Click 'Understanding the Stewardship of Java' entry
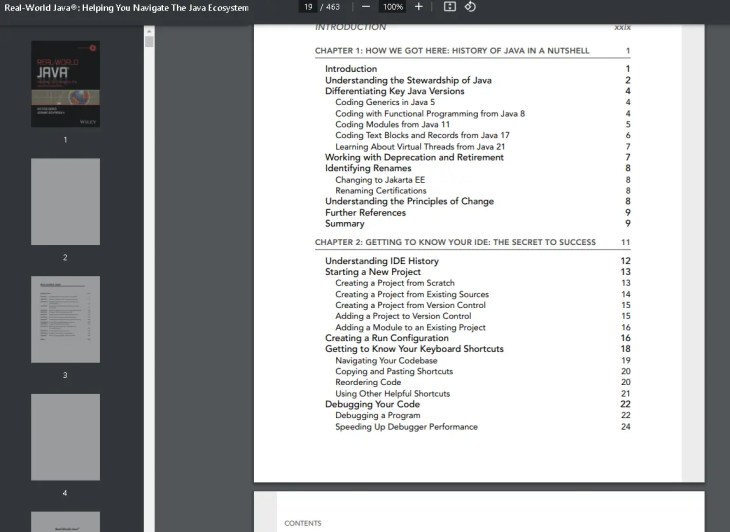 click(408, 80)
